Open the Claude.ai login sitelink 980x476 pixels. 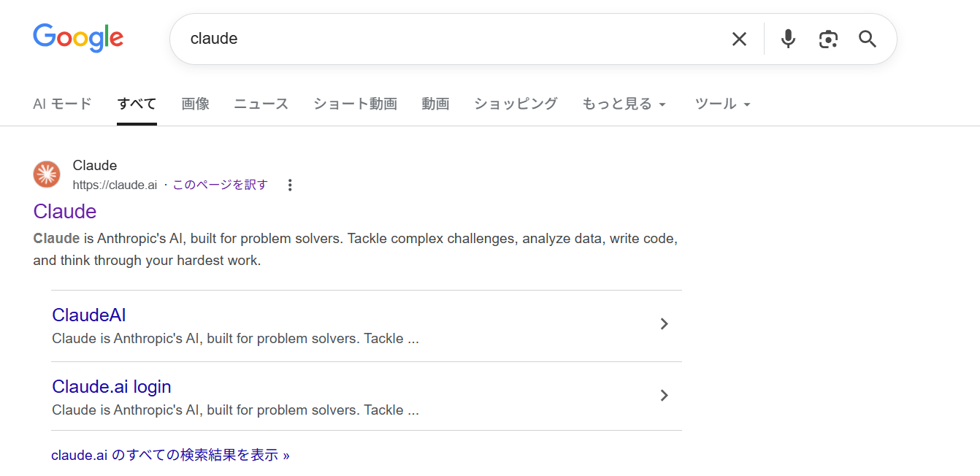[x=112, y=386]
